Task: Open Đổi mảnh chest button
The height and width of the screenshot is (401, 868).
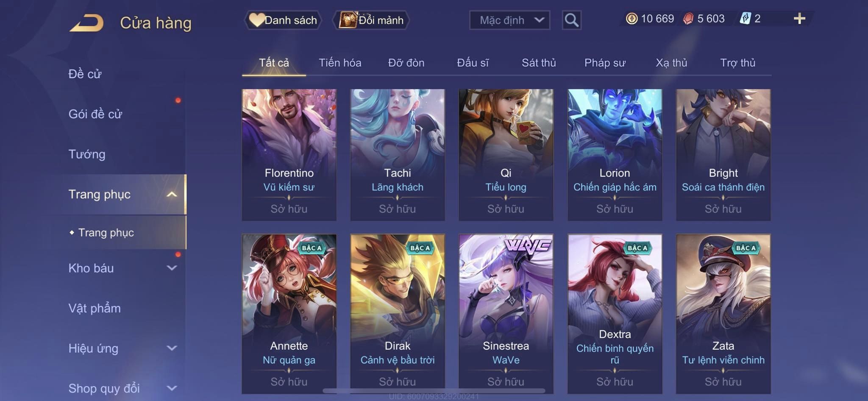Action: click(371, 20)
